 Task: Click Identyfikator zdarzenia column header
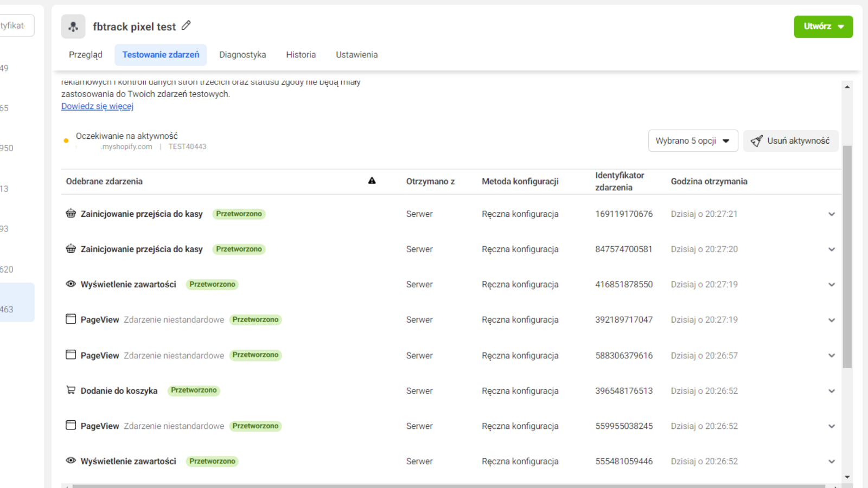(620, 182)
